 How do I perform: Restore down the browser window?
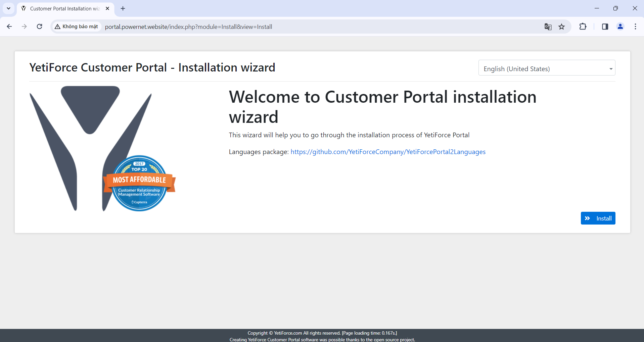click(615, 8)
